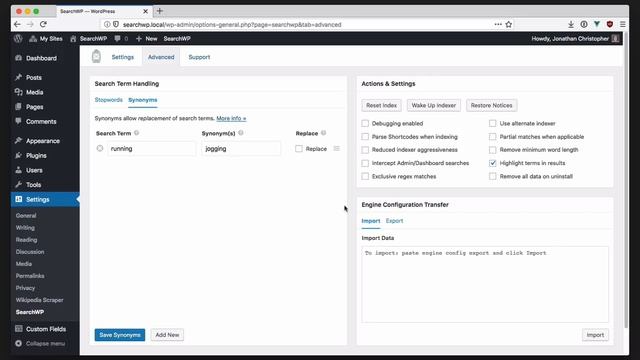640x360 pixels.
Task: Toggle Parse Shortcodes when indexing
Action: (365, 137)
